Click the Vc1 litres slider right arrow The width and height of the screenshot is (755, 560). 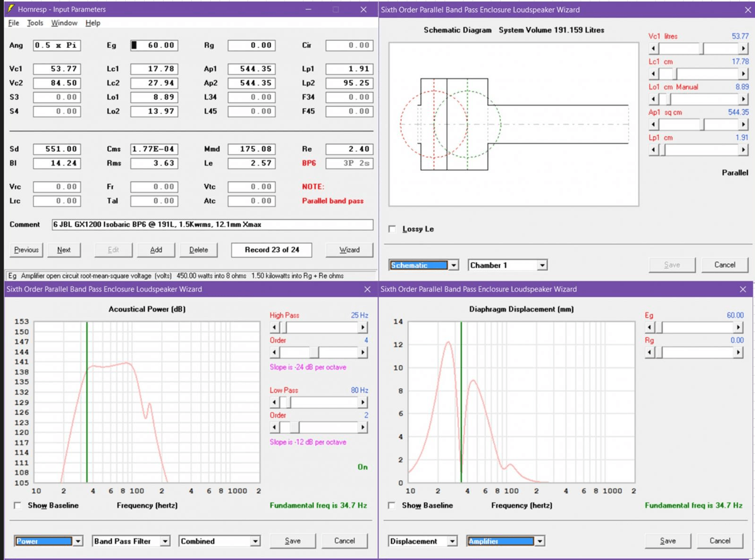744,48
